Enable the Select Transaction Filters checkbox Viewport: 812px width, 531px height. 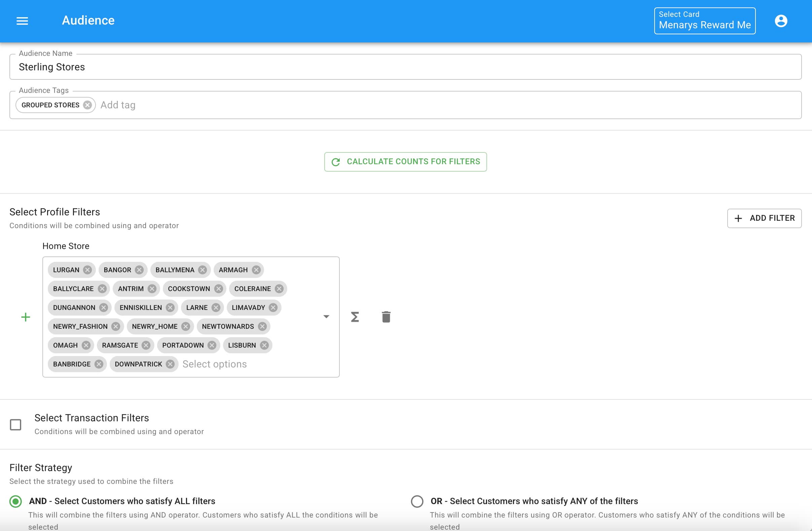(15, 424)
